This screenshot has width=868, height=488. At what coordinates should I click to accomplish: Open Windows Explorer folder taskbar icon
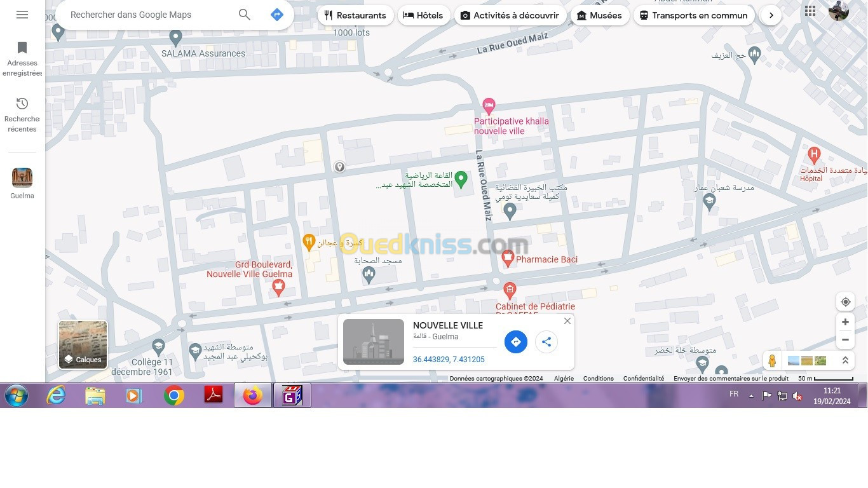(x=95, y=396)
